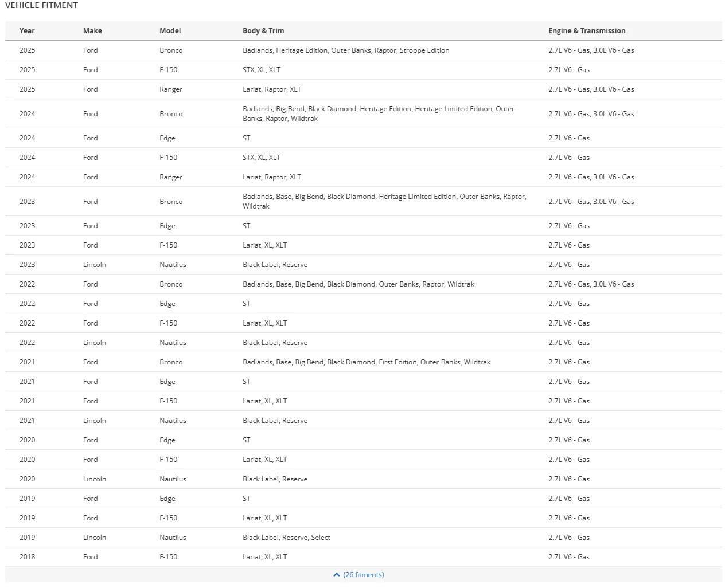725x588 pixels.
Task: Select the 2018 F-150 model cell
Action: [x=169, y=557]
